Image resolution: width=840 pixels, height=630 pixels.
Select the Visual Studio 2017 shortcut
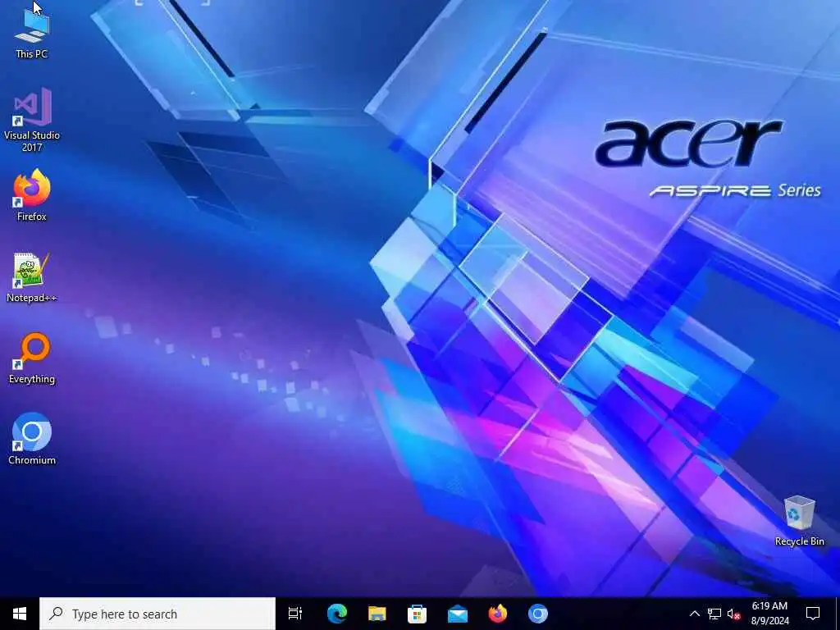(x=32, y=120)
